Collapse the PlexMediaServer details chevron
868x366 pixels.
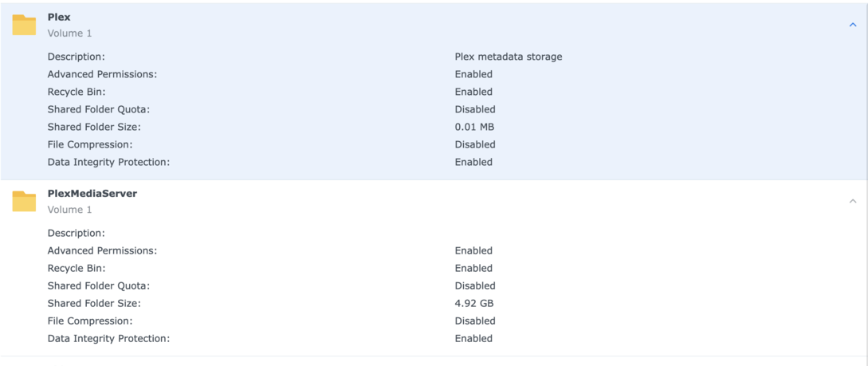tap(852, 201)
